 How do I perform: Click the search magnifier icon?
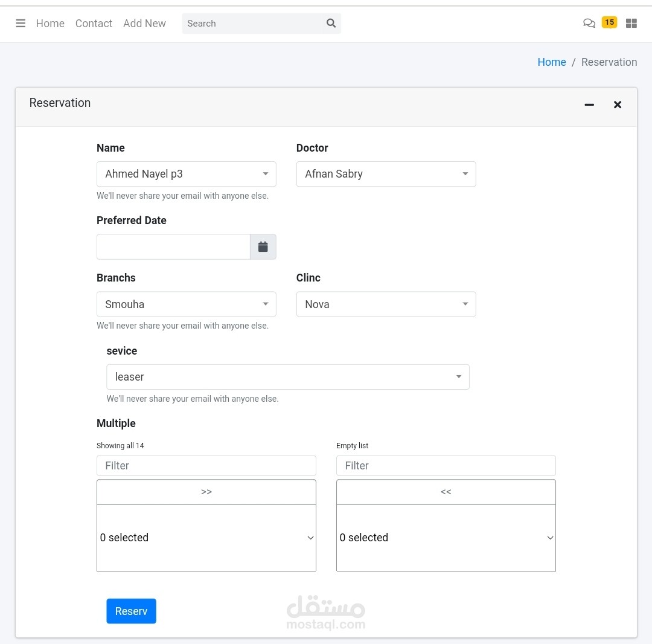point(331,24)
